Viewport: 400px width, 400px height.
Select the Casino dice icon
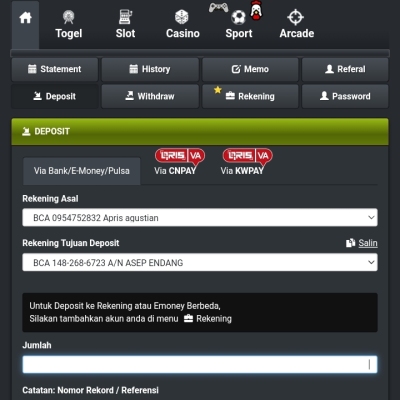(182, 17)
